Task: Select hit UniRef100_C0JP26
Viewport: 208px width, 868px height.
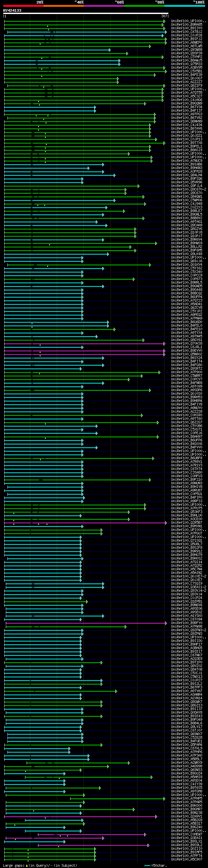Action: pos(187,36)
